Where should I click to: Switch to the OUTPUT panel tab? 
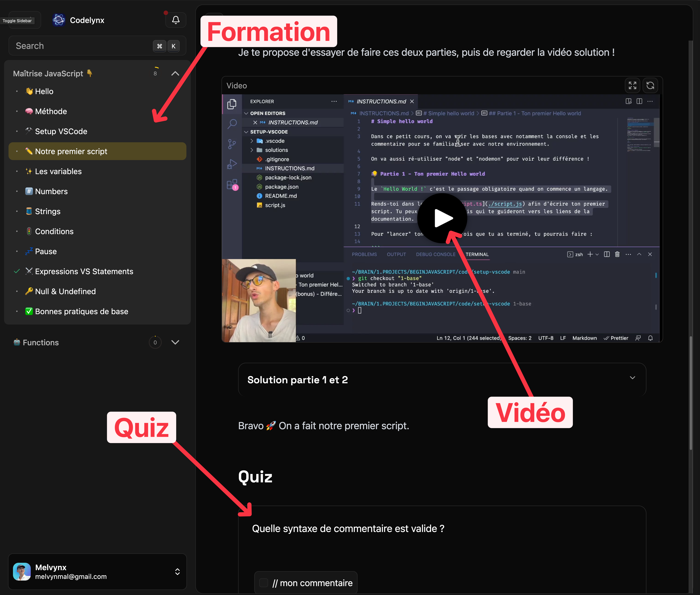[396, 254]
